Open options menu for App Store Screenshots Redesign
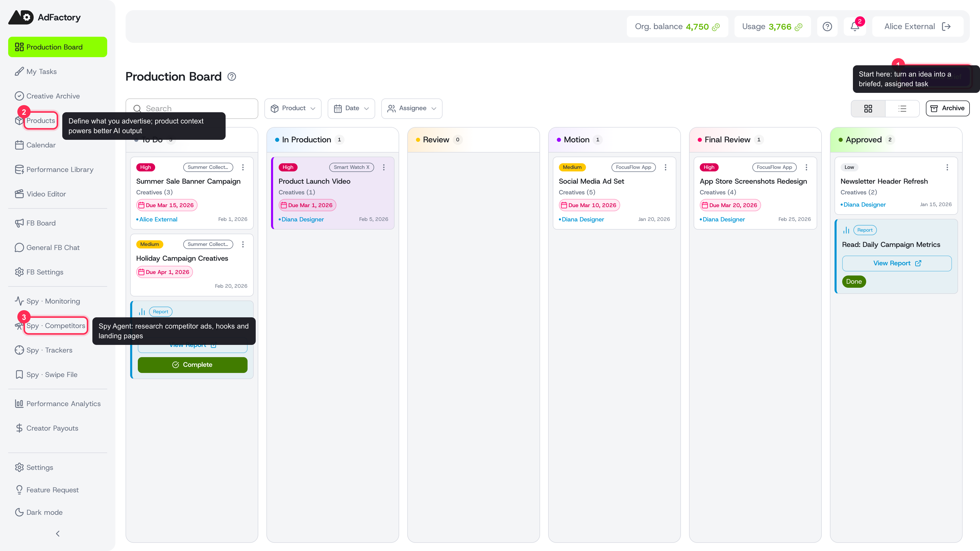The image size is (980, 551). point(806,167)
